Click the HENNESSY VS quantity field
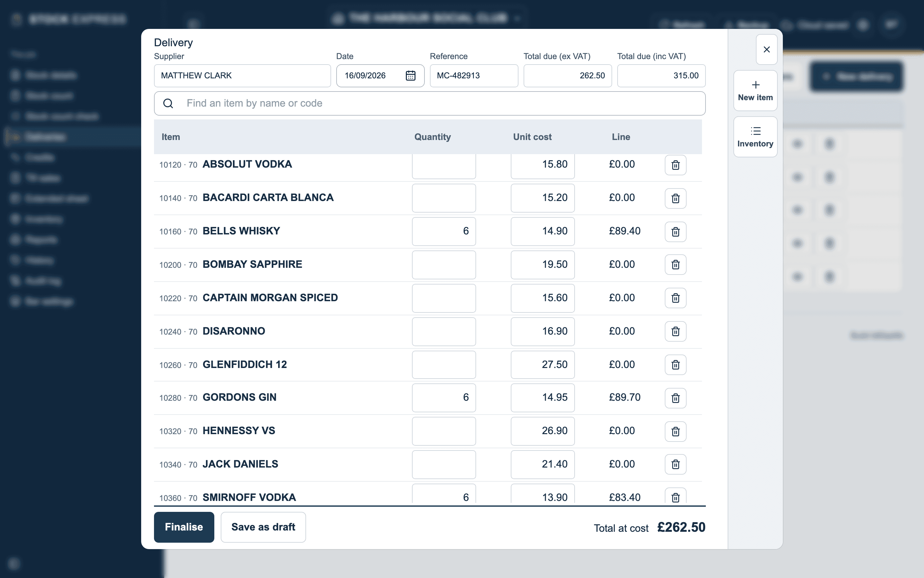Viewport: 924px width, 578px height. point(444,431)
